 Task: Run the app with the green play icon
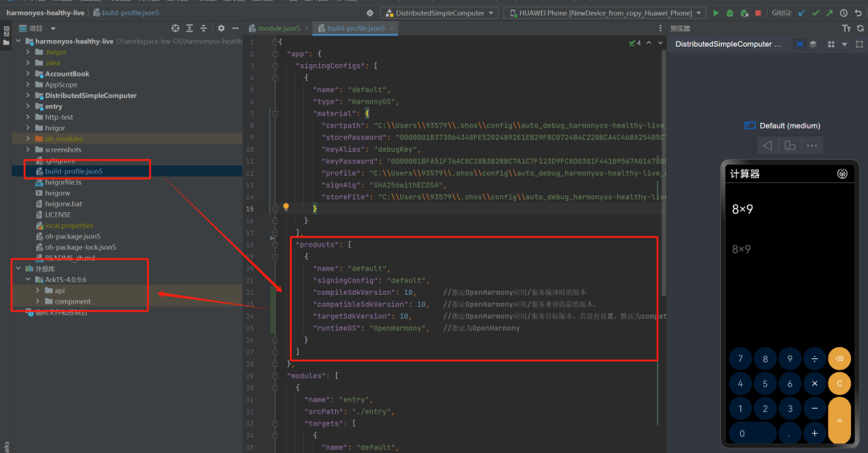pyautogui.click(x=716, y=13)
